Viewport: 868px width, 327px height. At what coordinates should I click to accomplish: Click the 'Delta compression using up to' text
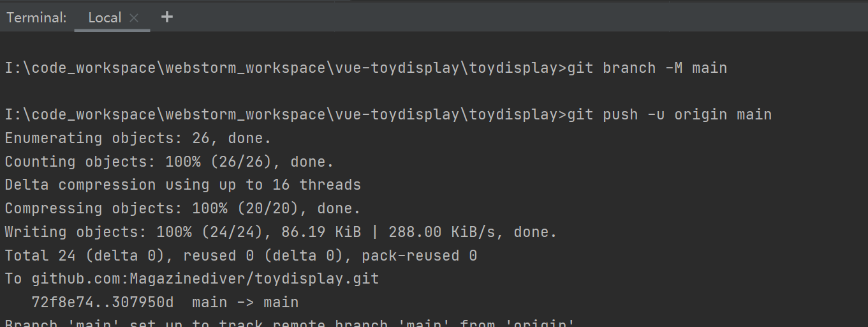click(133, 185)
